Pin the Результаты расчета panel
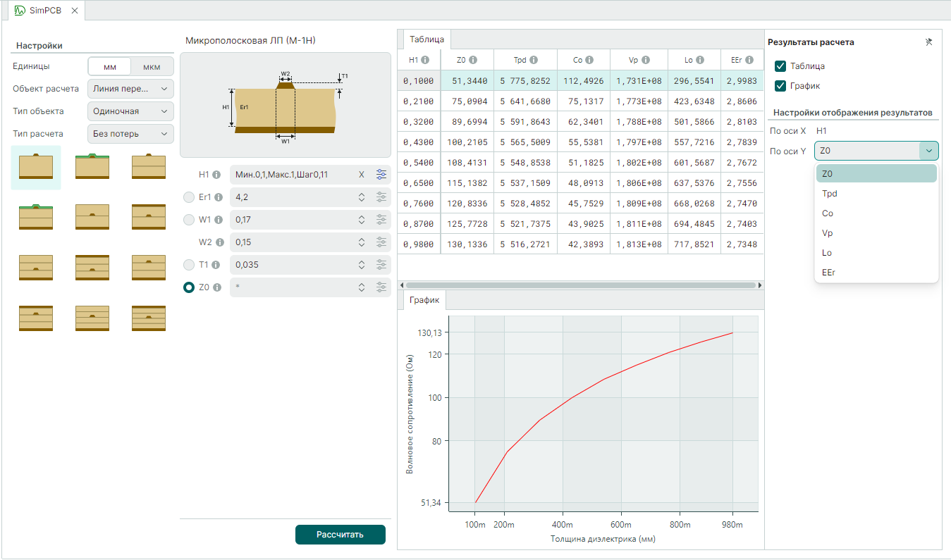Screen dimensions: 951x560 (928, 42)
